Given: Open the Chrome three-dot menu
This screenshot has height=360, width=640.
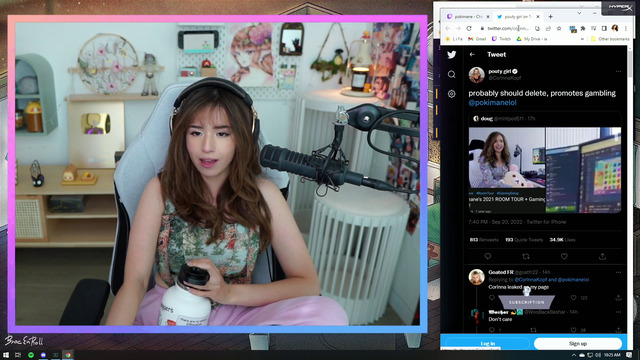Looking at the screenshot, I should click(x=625, y=29).
